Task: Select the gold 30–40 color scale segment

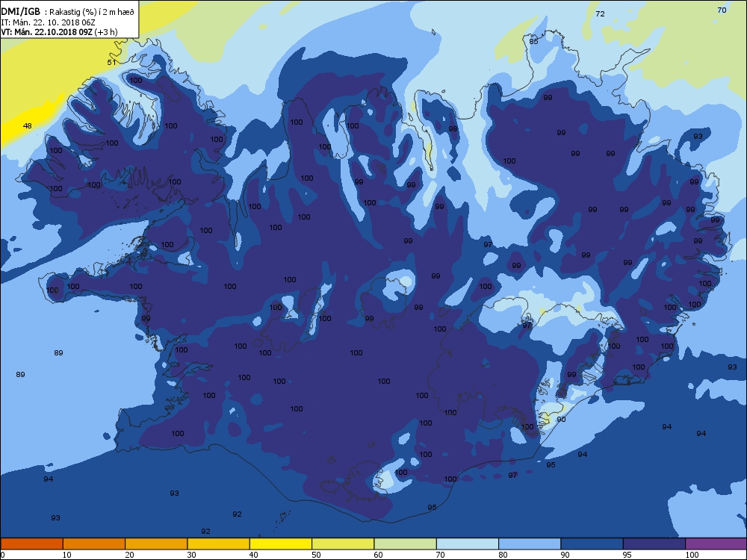Action: tap(219, 544)
